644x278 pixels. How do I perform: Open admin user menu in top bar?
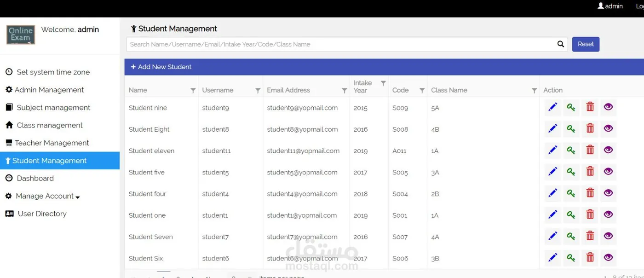tap(610, 6)
